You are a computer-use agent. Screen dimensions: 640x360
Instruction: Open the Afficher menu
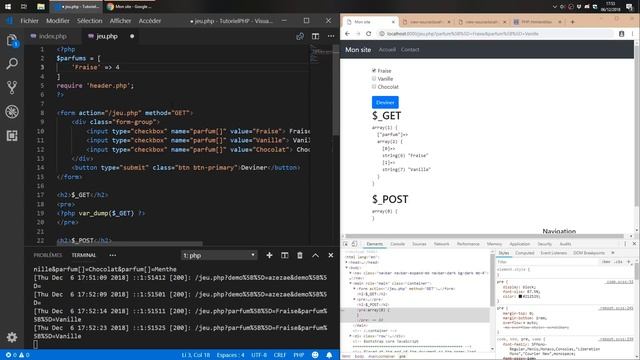(120, 21)
